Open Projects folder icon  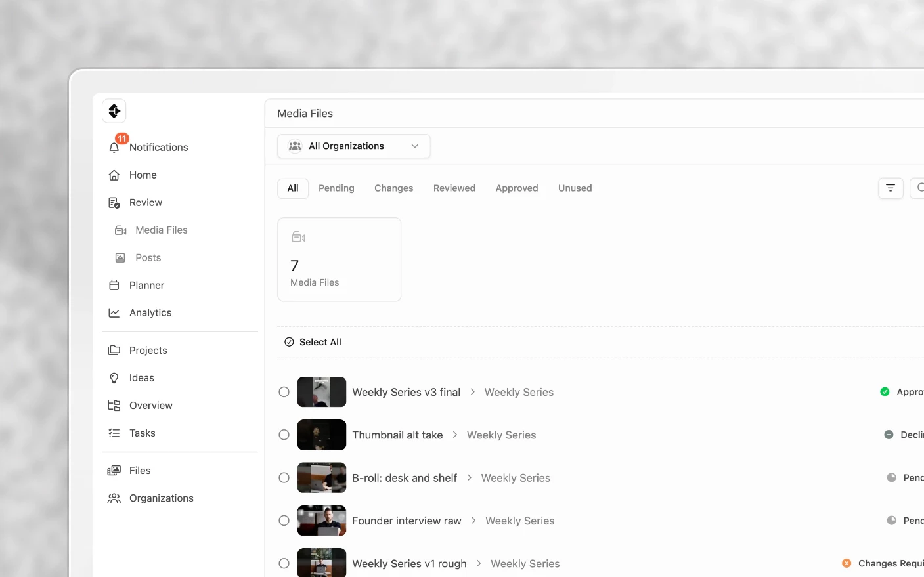click(x=114, y=351)
